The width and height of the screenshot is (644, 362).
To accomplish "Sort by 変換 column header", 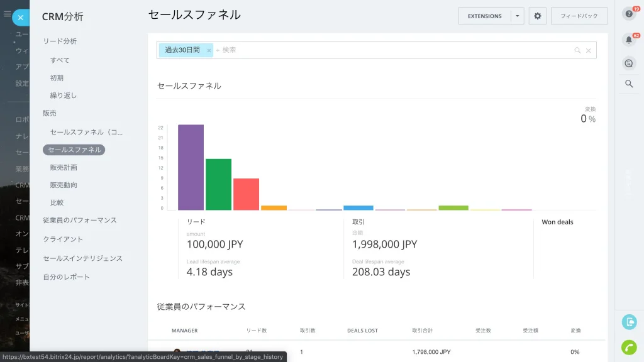I will point(575,331).
